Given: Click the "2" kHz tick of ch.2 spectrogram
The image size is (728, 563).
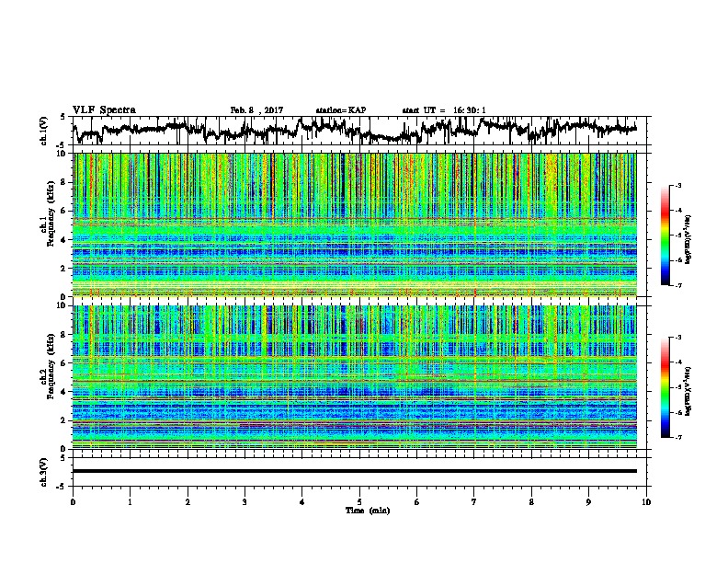Looking at the screenshot, I should [64, 420].
